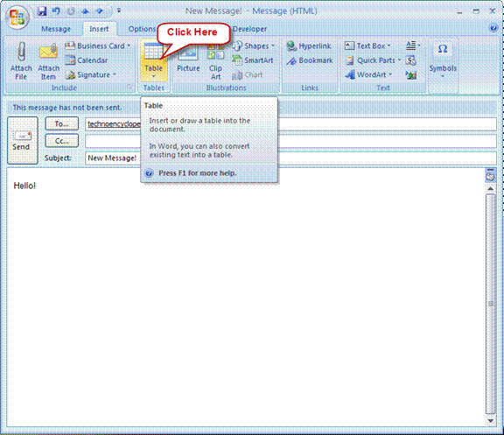Click the To... button

62,123
